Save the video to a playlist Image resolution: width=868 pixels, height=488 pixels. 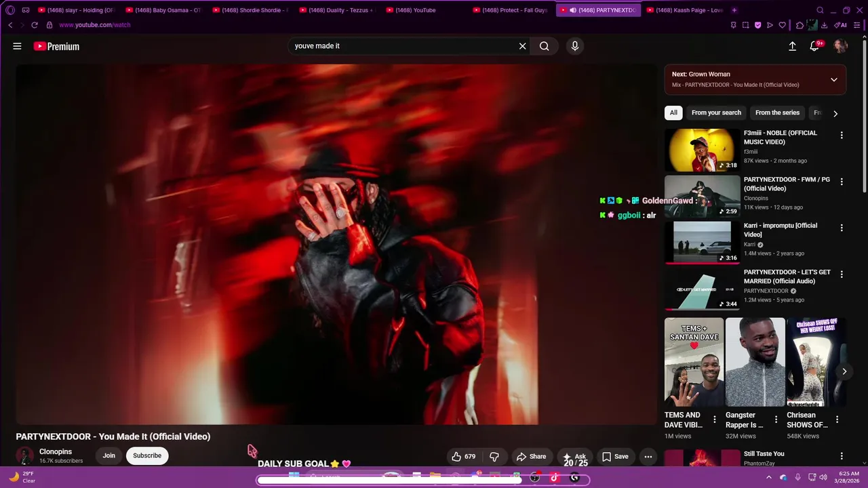coord(615,456)
